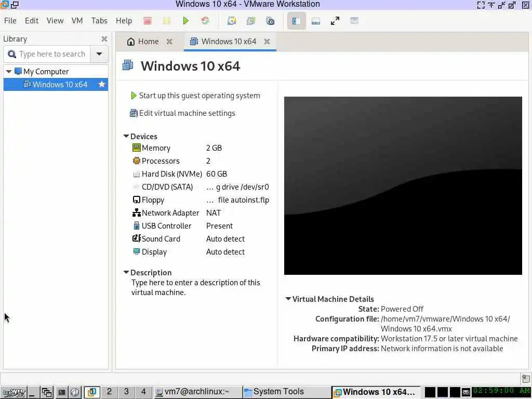Collapse the Devices section

click(x=126, y=136)
